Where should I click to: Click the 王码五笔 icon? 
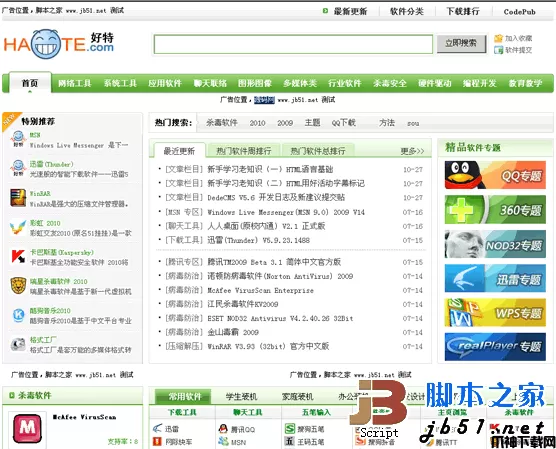click(290, 442)
